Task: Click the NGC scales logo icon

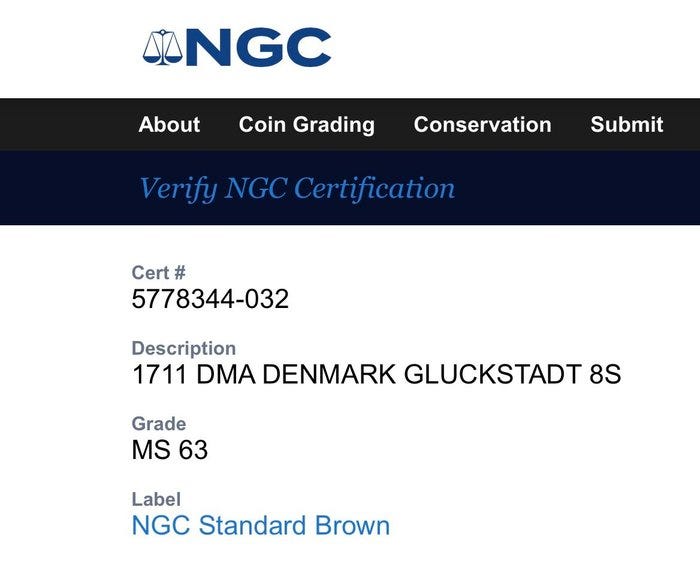Action: (x=163, y=48)
